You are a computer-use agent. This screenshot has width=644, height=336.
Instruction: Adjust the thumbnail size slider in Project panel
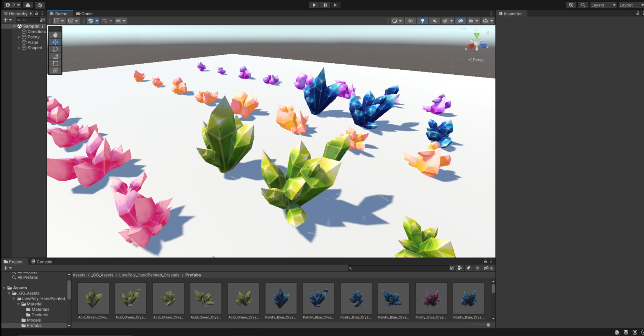point(488,325)
